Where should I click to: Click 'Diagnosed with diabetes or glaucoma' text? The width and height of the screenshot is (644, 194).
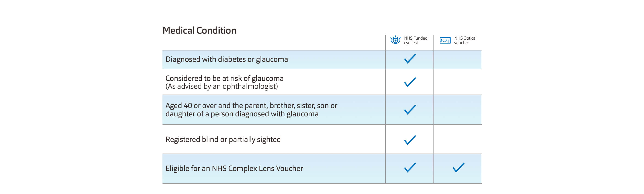point(227,59)
